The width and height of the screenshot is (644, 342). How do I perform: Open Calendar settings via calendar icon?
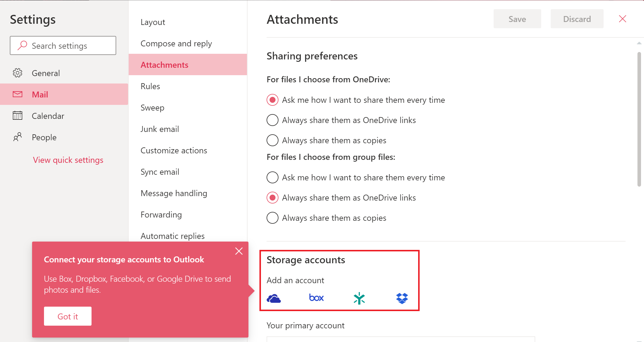coord(18,116)
